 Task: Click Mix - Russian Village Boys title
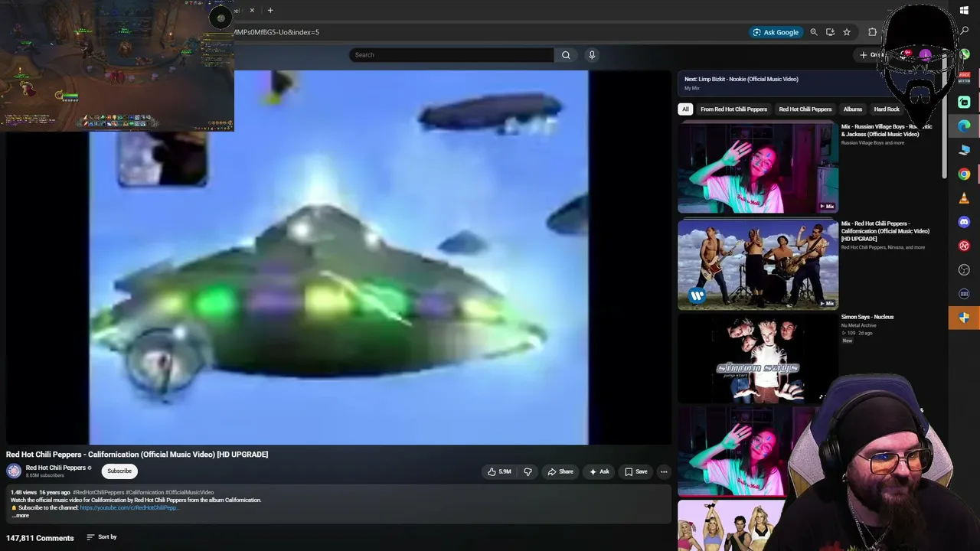pyautogui.click(x=887, y=130)
